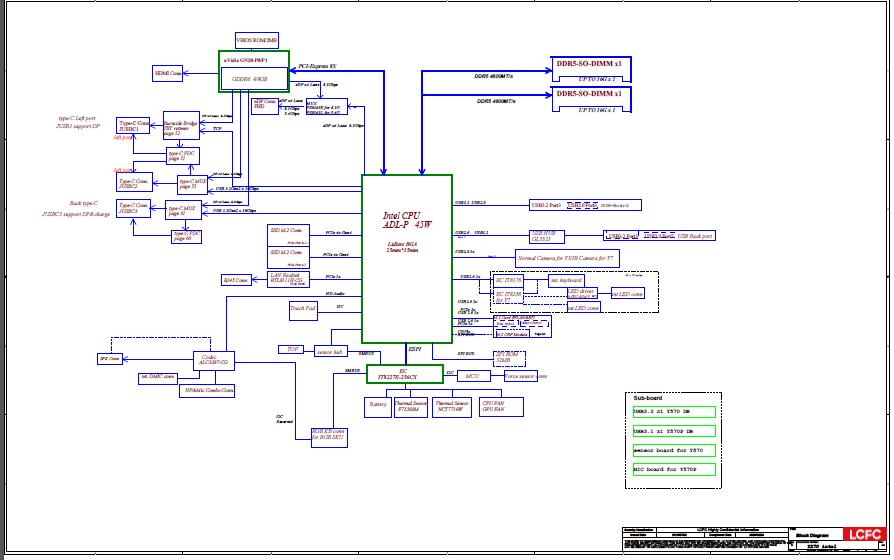The width and height of the screenshot is (894, 560).
Task: Click the Burnside Bridge retimer block
Action: [181, 125]
